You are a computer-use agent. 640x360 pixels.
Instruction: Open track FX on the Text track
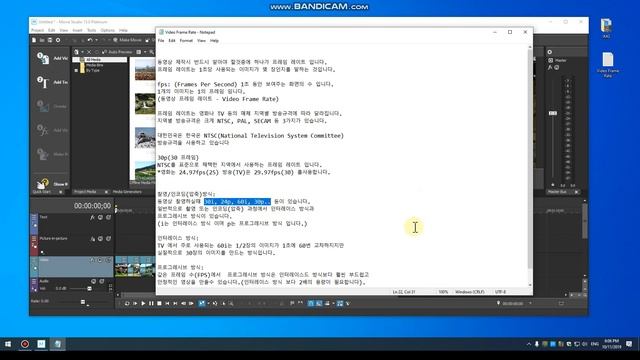tap(92, 218)
